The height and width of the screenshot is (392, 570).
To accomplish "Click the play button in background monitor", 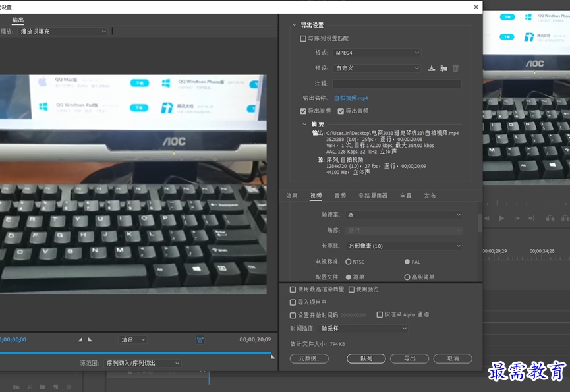I will (501, 218).
